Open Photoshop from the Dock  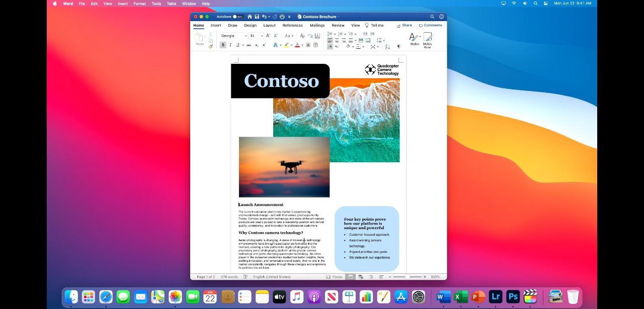tap(513, 296)
